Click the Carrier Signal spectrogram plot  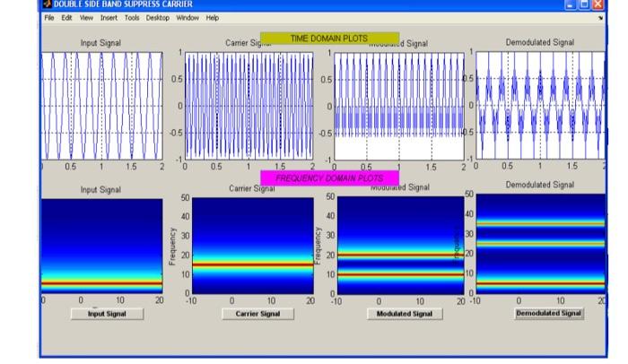pos(253,246)
